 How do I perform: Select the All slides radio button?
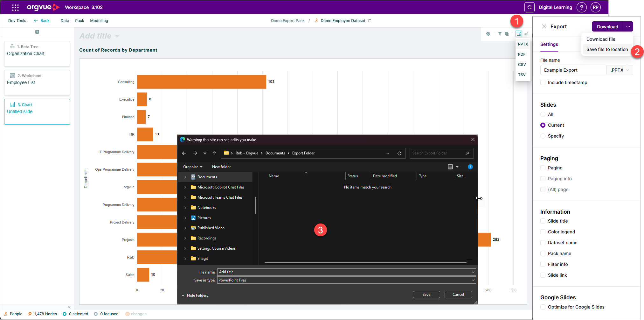(x=543, y=114)
